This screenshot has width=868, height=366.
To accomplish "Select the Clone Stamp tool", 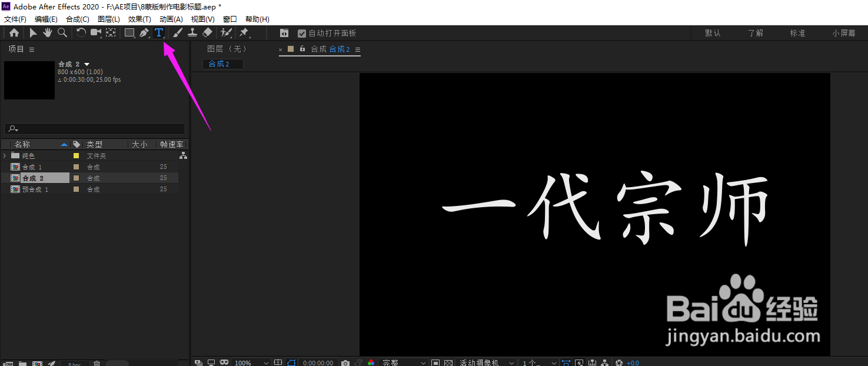I will tap(192, 33).
